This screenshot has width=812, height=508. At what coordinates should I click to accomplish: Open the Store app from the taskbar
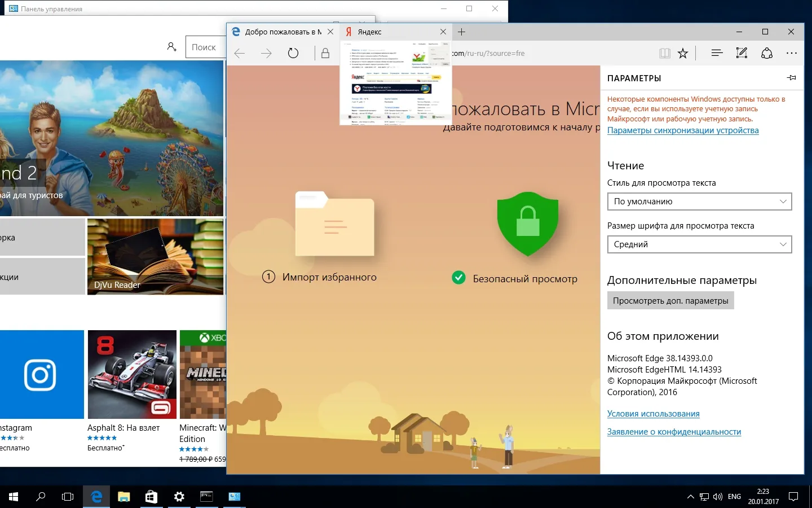(x=151, y=497)
